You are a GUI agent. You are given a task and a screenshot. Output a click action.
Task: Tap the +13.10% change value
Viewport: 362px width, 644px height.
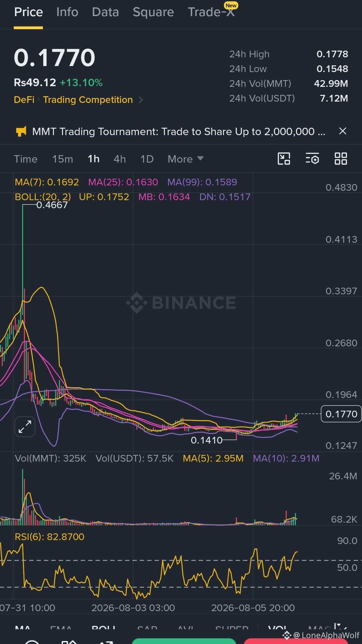pos(81,82)
